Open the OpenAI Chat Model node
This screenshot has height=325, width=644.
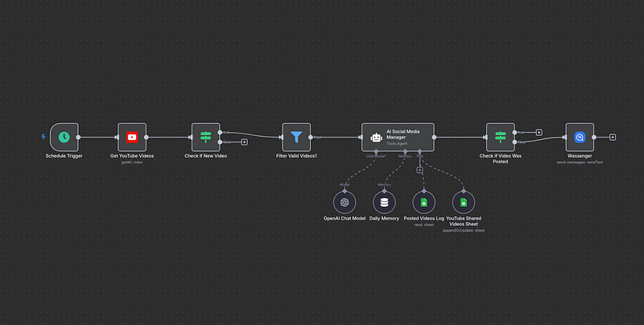pyautogui.click(x=345, y=202)
